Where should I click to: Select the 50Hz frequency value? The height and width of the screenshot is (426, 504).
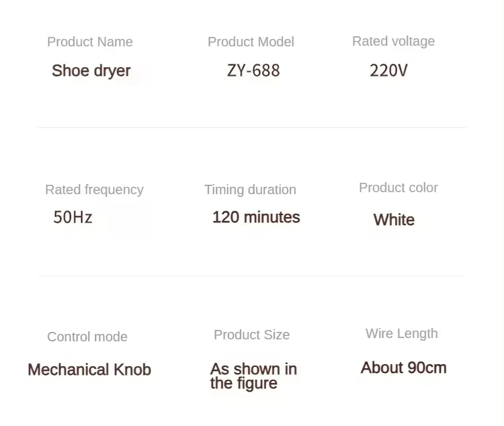[x=73, y=217]
